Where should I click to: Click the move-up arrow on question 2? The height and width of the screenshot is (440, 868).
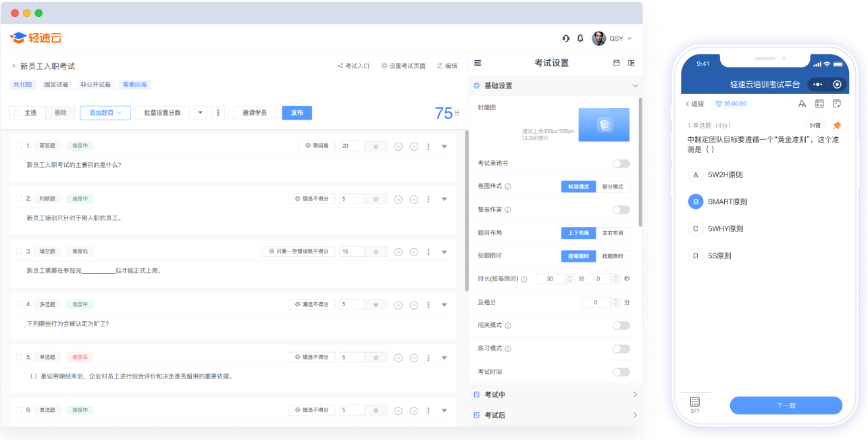pos(398,199)
